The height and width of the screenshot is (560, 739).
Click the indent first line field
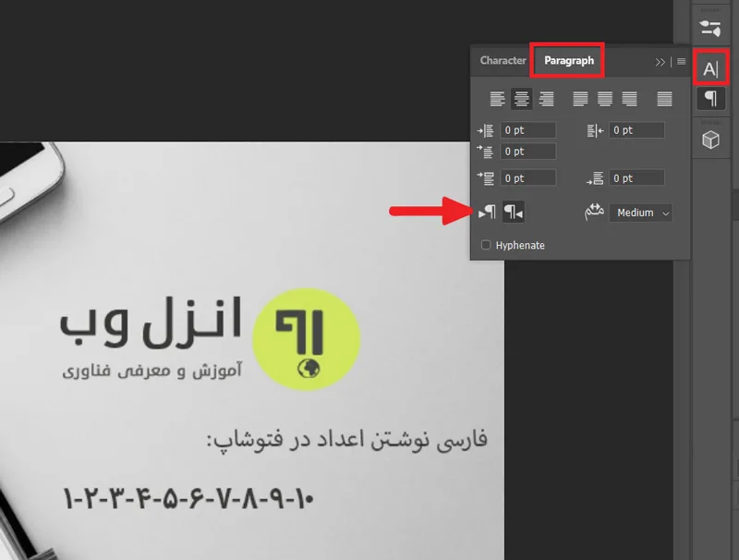[527, 152]
